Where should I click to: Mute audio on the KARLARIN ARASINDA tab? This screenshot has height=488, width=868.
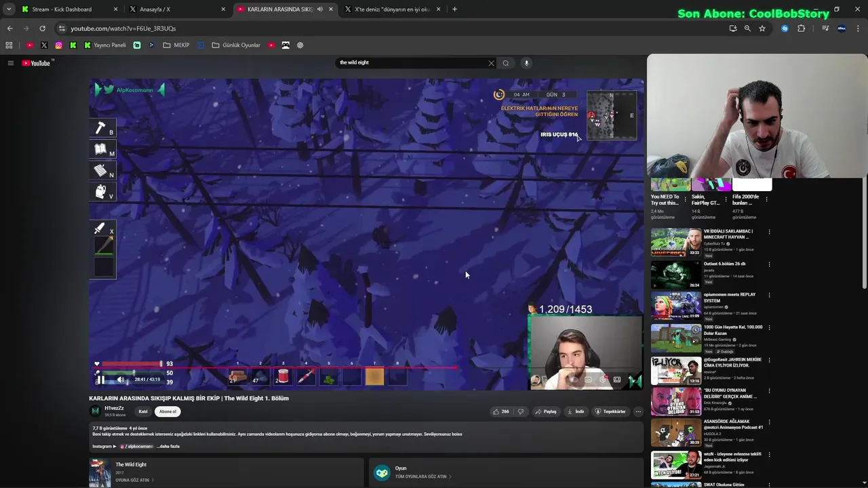point(319,9)
